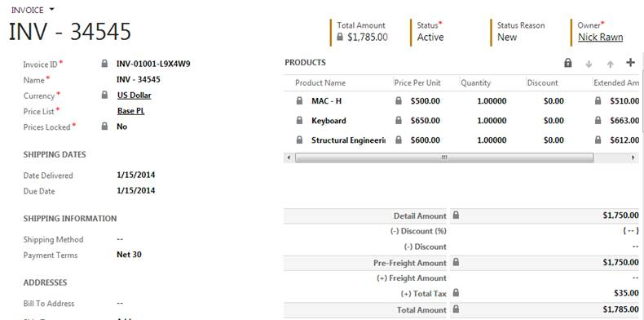
Task: Open the INVOICE form selector dropdown
Action: click(51, 10)
